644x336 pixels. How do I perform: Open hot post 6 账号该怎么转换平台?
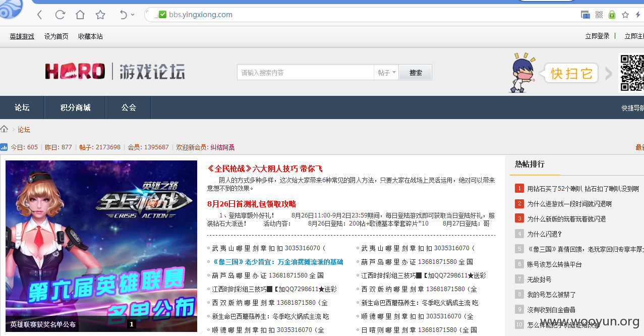coord(554,264)
